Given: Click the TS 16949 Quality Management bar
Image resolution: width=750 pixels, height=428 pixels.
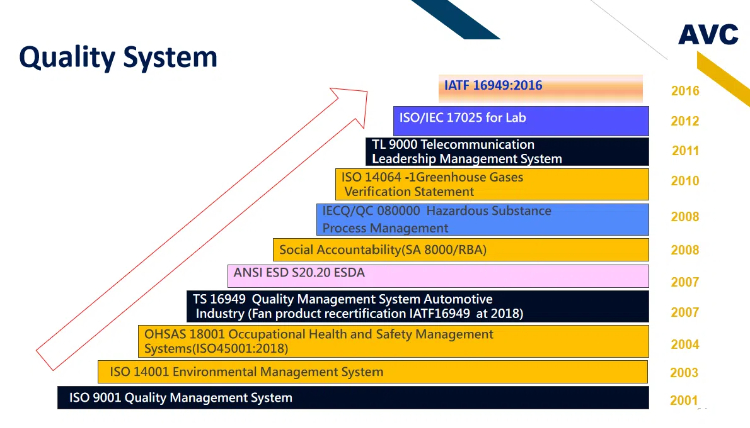Looking at the screenshot, I should tap(418, 306).
